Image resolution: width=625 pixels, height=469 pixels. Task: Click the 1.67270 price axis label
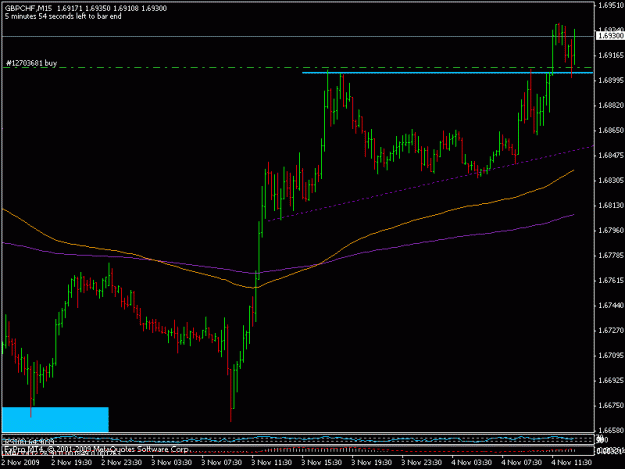pos(611,330)
